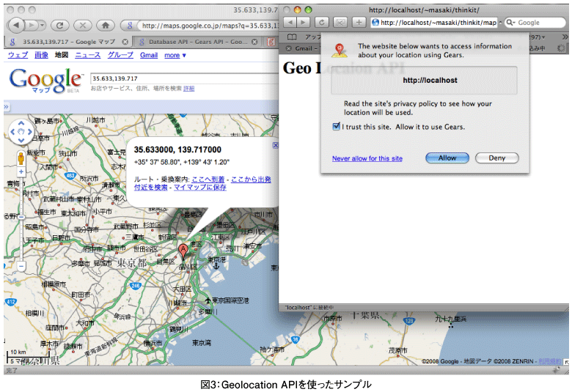Select the 35.633,139.717 - Google マップ tab
The height and width of the screenshot is (392, 572).
click(68, 42)
